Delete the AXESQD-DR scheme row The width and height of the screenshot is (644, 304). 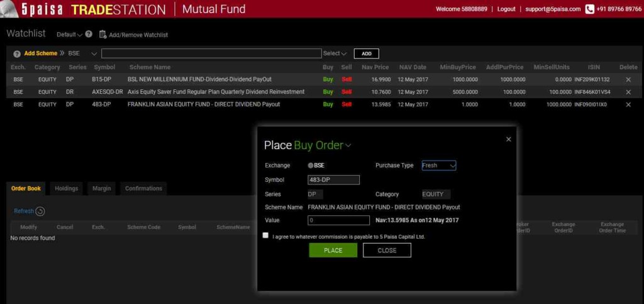pos(628,92)
